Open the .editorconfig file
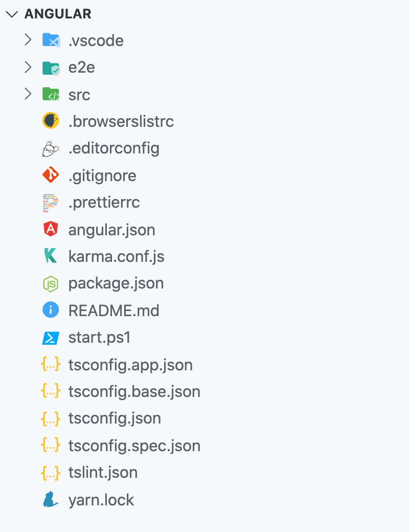Screen dimensions: 409x532 click(114, 148)
